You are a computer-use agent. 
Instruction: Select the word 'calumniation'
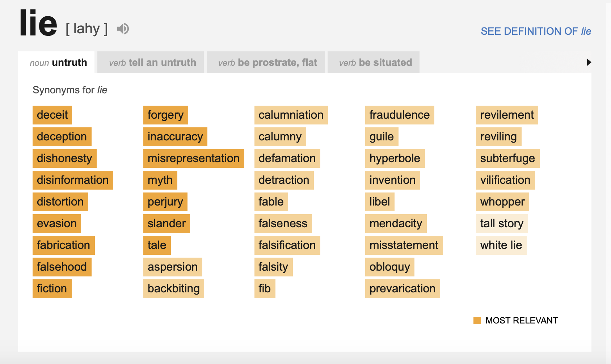tap(291, 115)
